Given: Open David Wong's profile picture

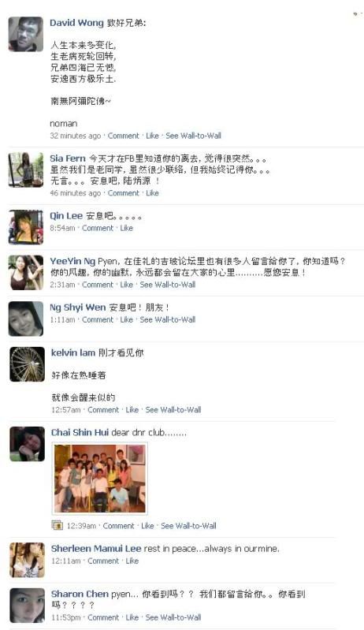Looking at the screenshot, I should point(26,34).
